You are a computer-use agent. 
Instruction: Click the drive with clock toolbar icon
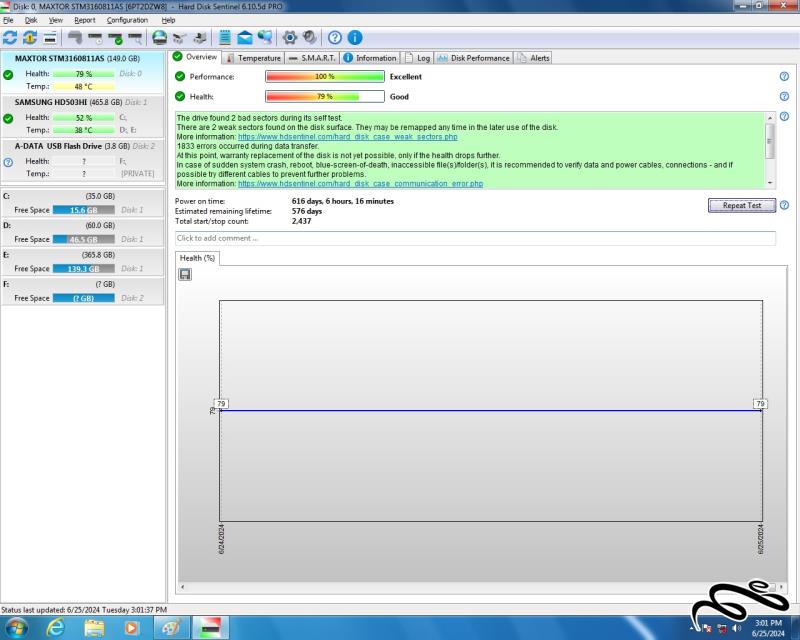pos(95,38)
